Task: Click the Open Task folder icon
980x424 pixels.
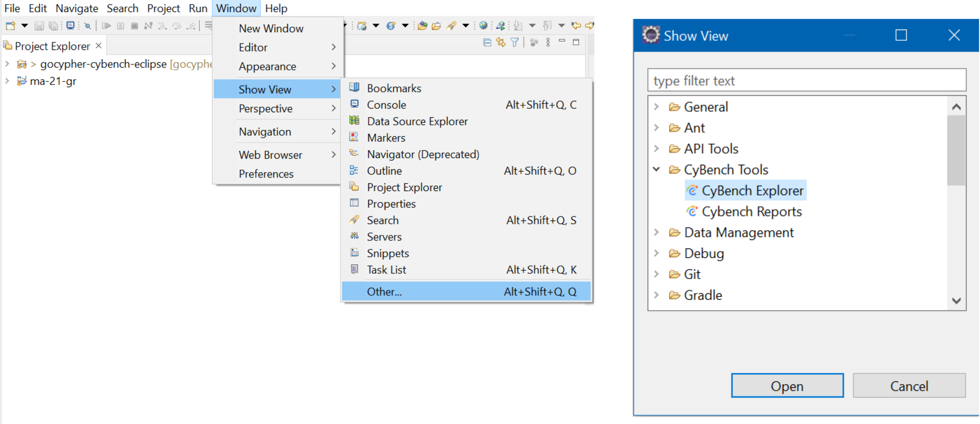Action: (436, 26)
